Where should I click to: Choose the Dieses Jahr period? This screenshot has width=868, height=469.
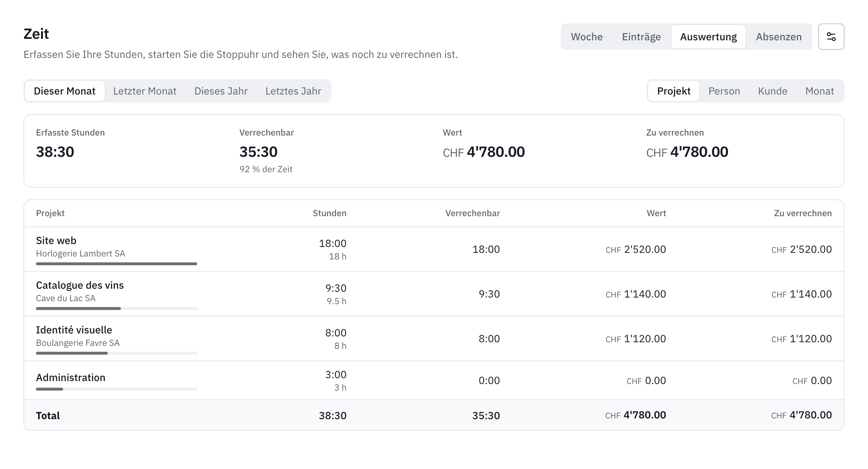221,91
